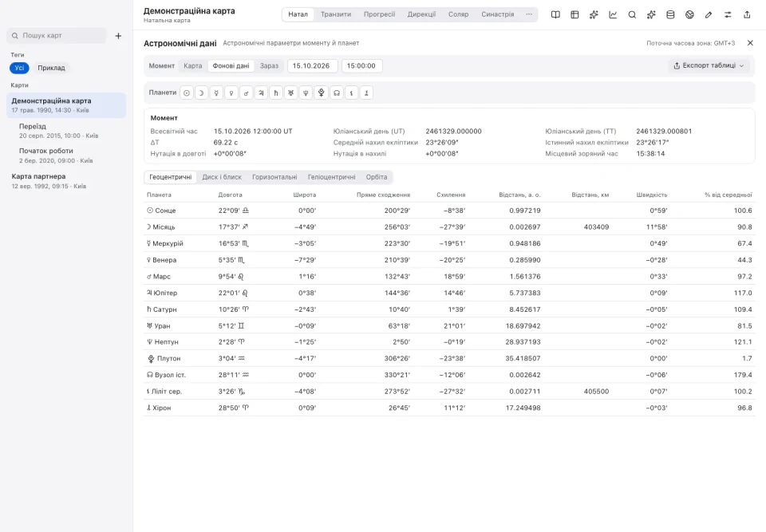Open the database cylinder icon

[x=670, y=14]
